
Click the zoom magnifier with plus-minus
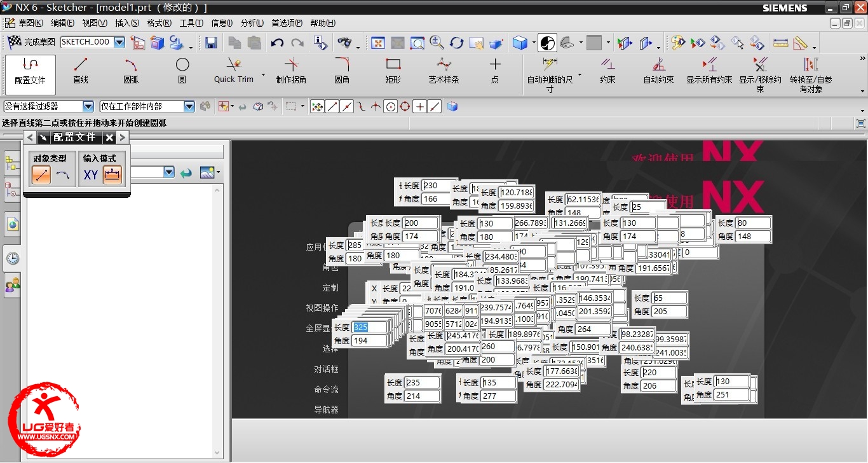pos(437,43)
